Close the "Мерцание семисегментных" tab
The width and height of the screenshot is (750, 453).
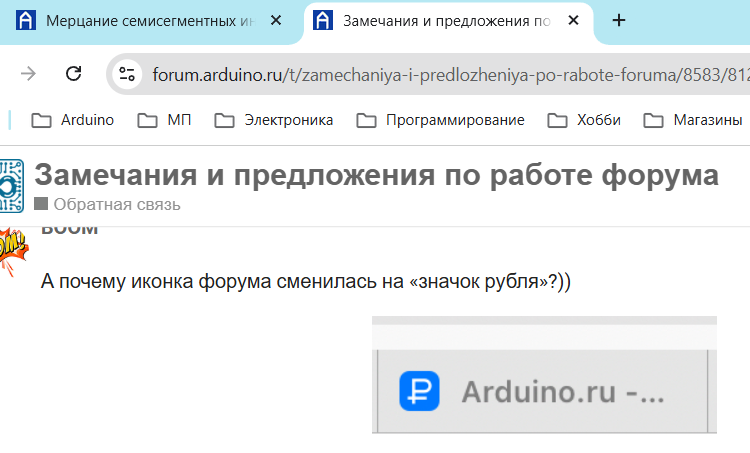coord(277,21)
